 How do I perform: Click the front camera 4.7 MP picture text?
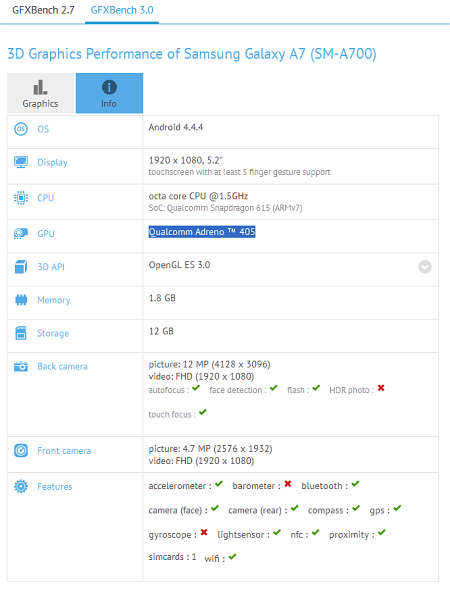click(210, 449)
